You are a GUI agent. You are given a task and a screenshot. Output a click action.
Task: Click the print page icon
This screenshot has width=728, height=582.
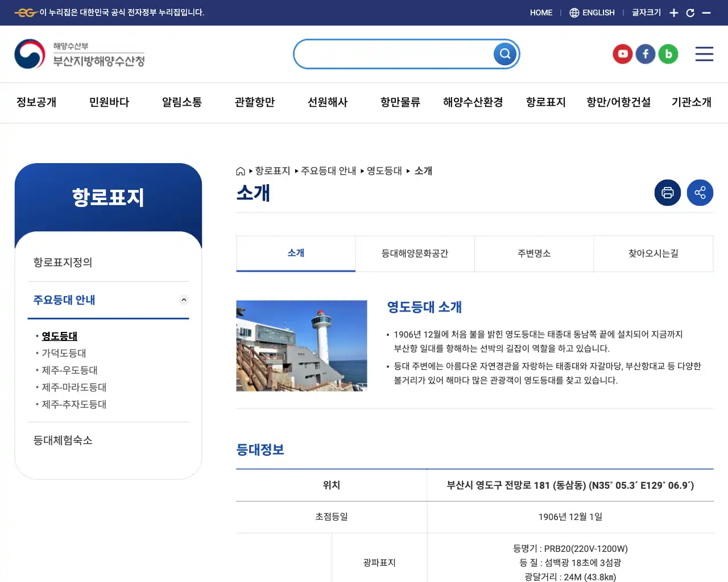668,193
